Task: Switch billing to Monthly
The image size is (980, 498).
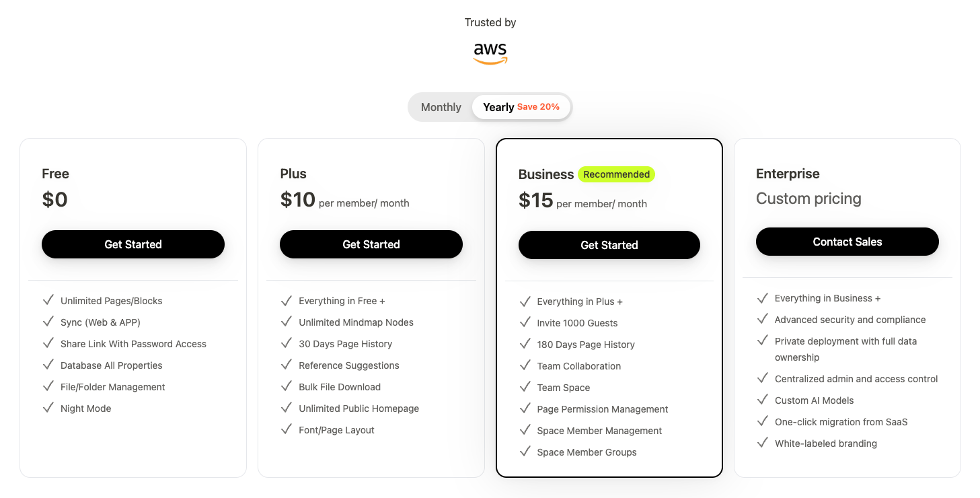Action: coord(441,107)
